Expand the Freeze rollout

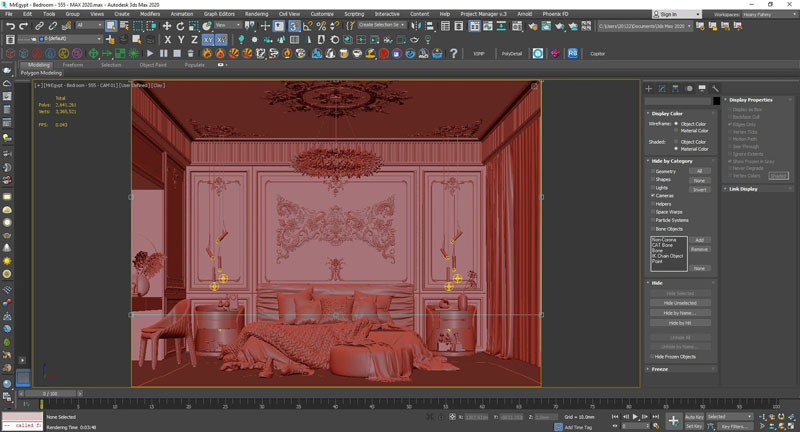tap(660, 369)
